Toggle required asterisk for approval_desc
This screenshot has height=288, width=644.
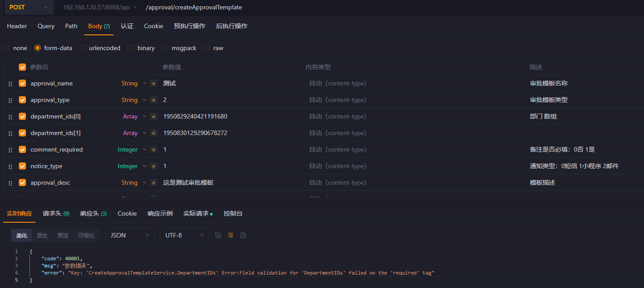tap(154, 183)
